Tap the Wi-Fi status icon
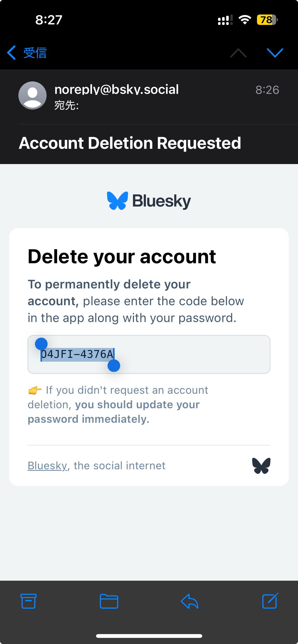Screen dimensions: 298x644 click(245, 20)
